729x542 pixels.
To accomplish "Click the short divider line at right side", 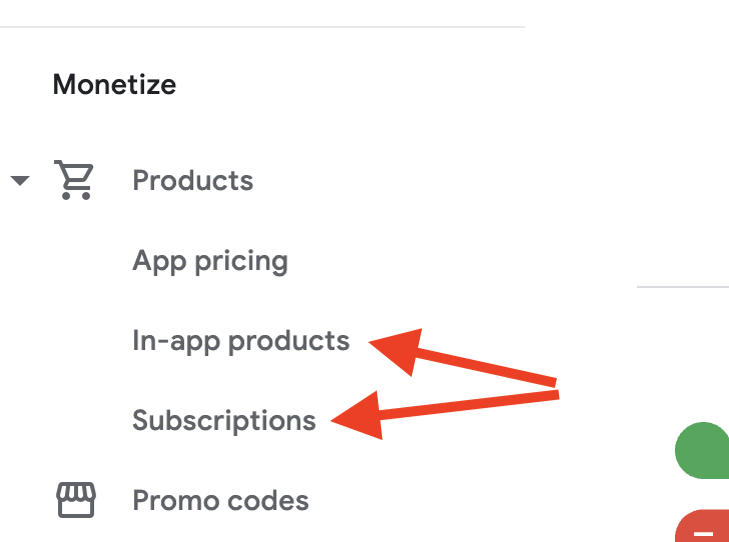I will 683,287.
